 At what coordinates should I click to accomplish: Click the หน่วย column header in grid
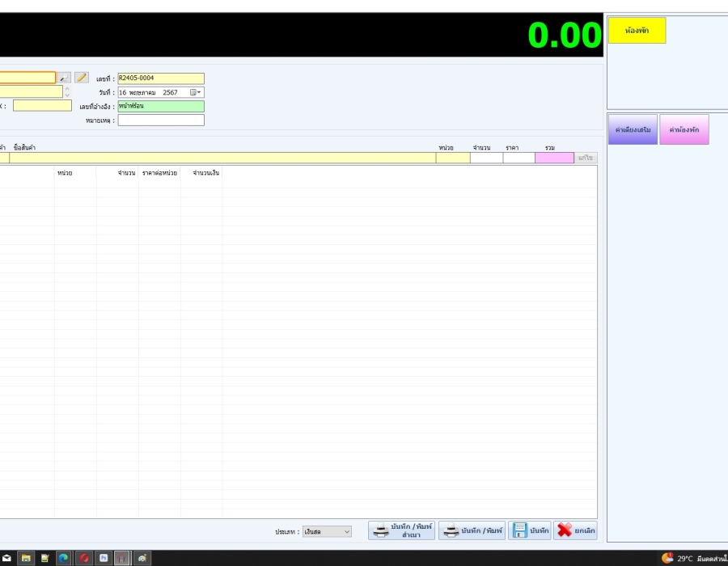[75, 173]
